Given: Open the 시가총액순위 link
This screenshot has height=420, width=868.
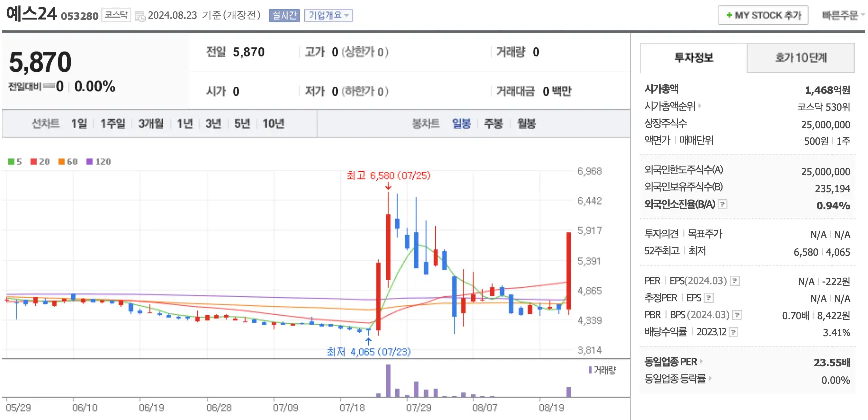Looking at the screenshot, I should (672, 106).
